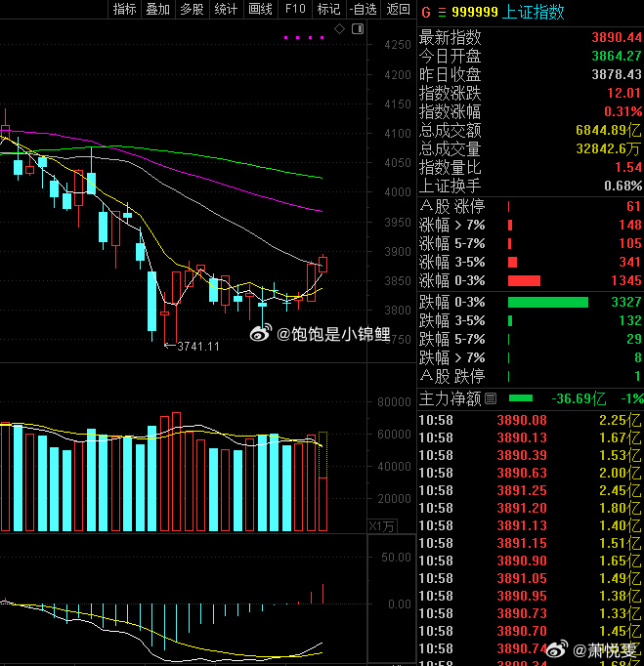Remove from watchlist via -自选
Screen dimensions: 644x666
click(364, 9)
